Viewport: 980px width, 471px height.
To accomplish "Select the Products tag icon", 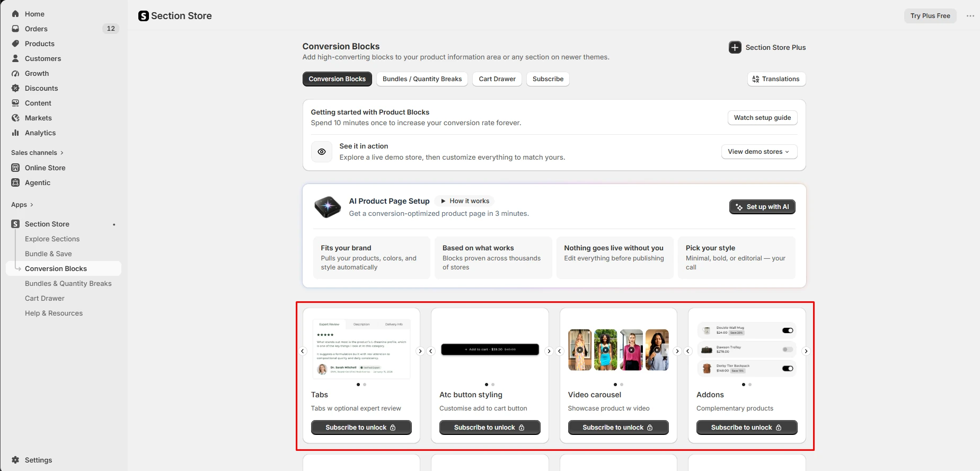I will pyautogui.click(x=15, y=43).
